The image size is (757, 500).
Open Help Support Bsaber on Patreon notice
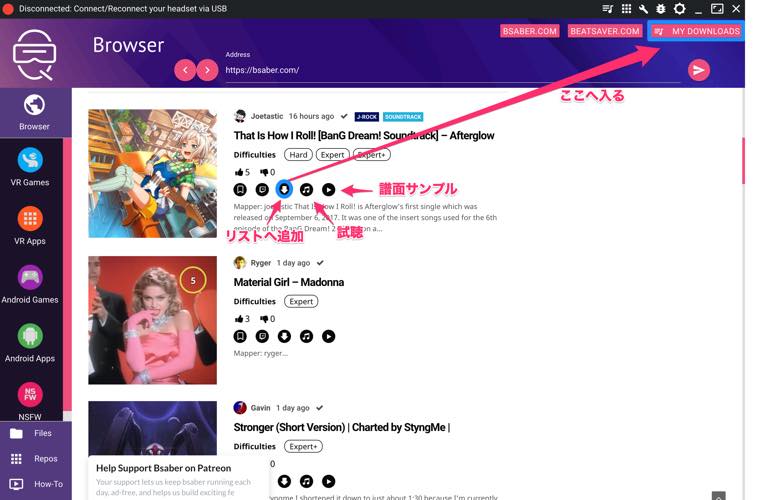pyautogui.click(x=178, y=479)
